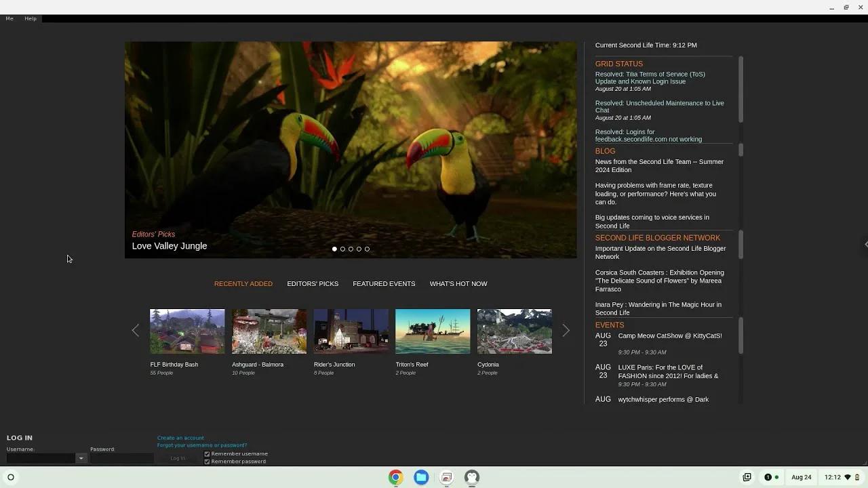The width and height of the screenshot is (868, 488).
Task: Open the Triton's Reef destination thumbnail
Action: [x=433, y=331]
